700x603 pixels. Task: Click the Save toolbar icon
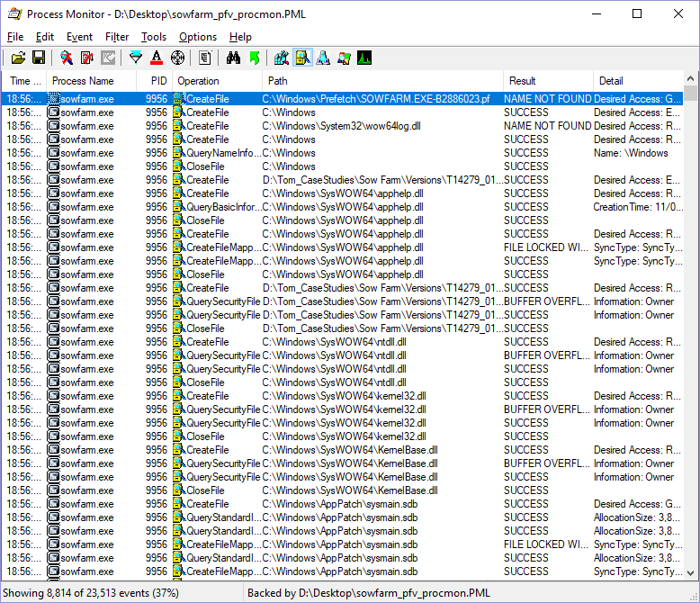(39, 58)
